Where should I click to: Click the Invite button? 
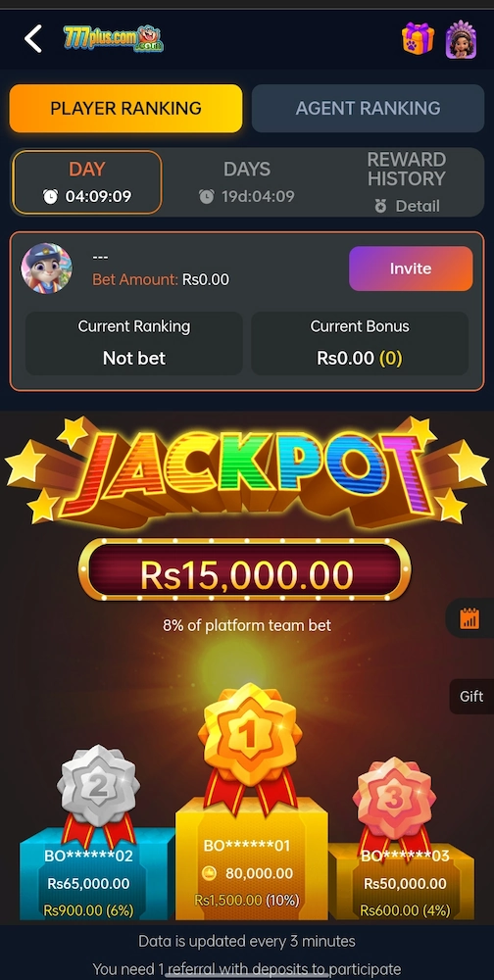click(411, 269)
